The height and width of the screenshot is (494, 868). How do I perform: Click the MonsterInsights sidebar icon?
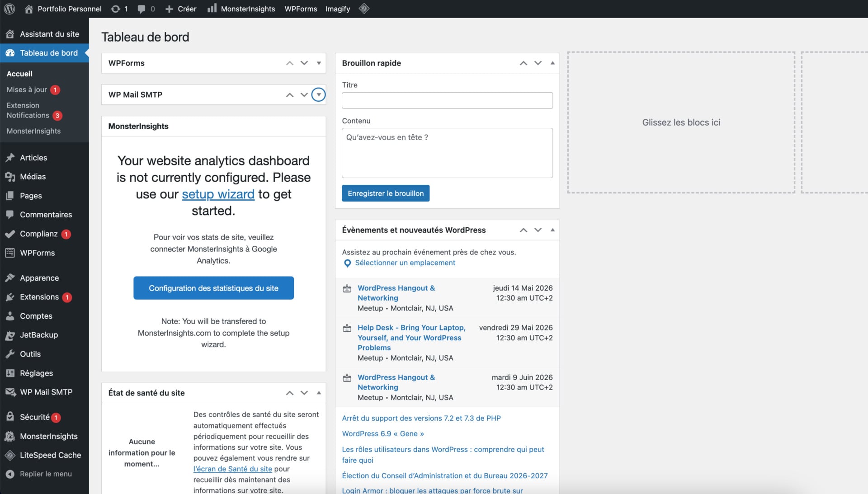click(x=10, y=436)
